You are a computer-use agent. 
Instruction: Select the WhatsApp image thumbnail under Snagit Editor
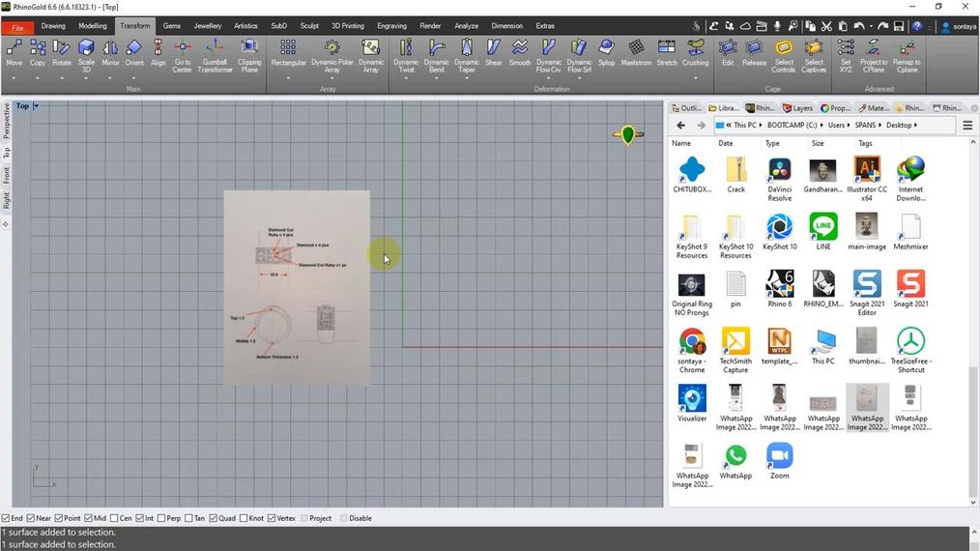pos(867,408)
